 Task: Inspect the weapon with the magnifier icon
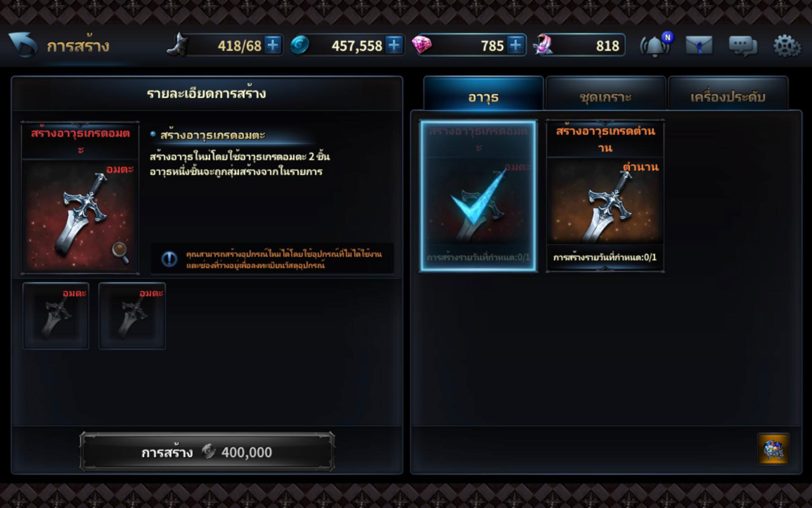(x=121, y=252)
